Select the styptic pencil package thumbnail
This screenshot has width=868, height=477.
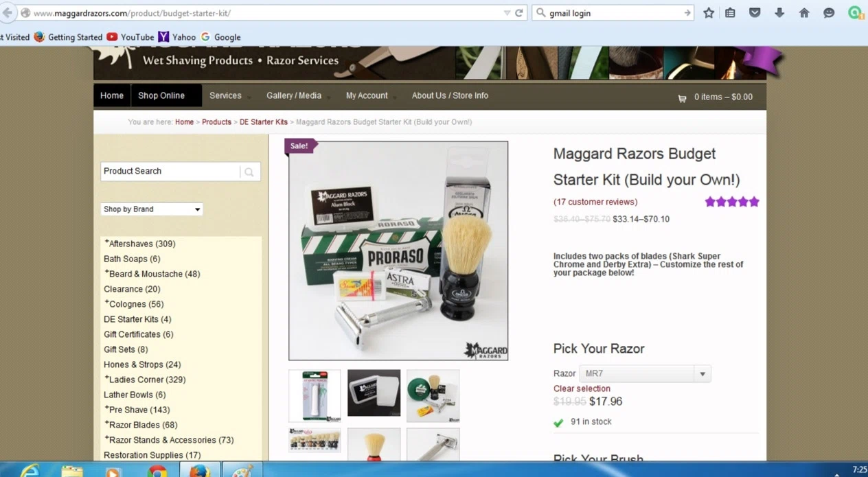point(315,395)
